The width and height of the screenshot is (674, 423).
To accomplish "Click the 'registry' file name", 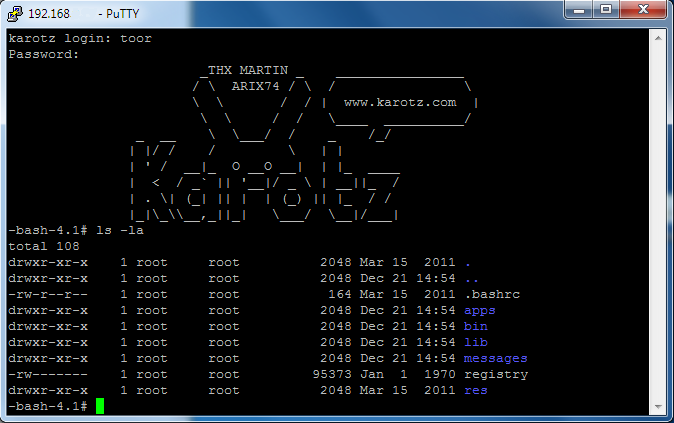I will click(496, 374).
